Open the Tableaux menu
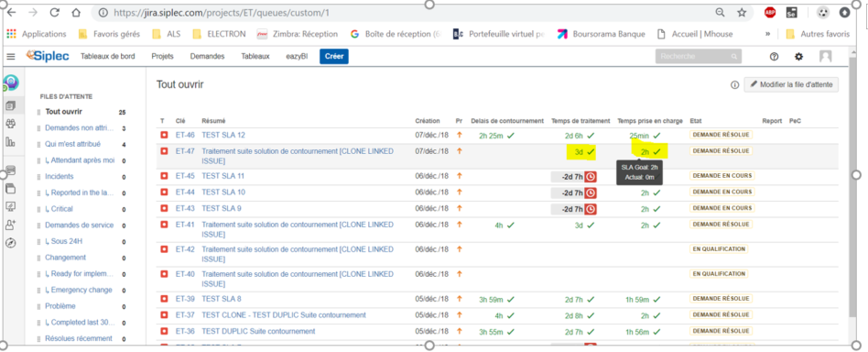Screen dimensions: 868x352 (255, 57)
